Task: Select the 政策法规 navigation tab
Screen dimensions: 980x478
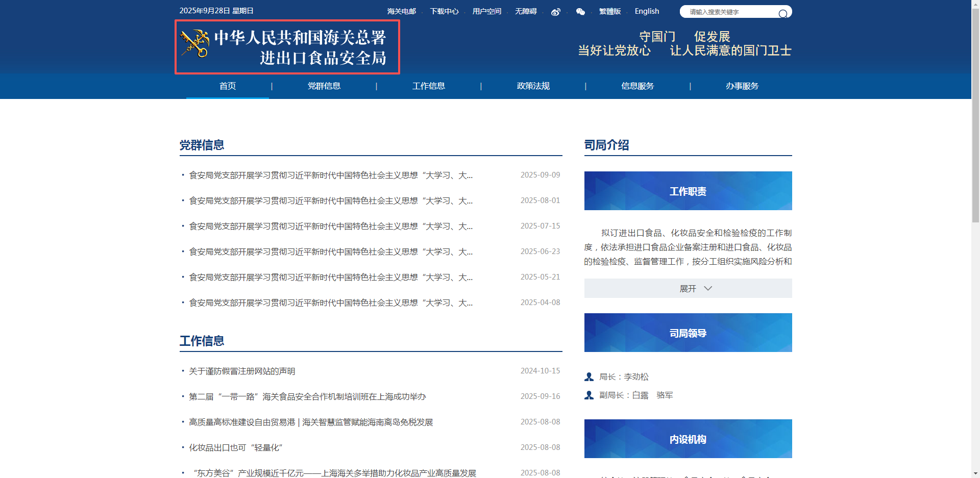Action: 533,86
